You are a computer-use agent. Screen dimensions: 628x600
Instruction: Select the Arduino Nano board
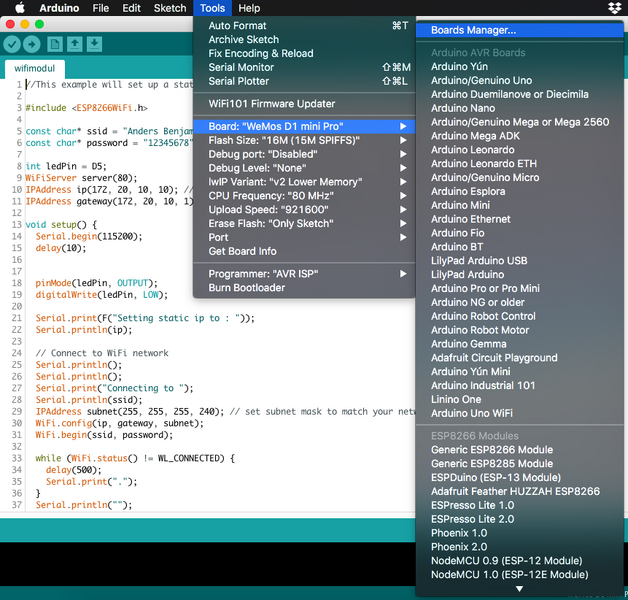pos(519,108)
